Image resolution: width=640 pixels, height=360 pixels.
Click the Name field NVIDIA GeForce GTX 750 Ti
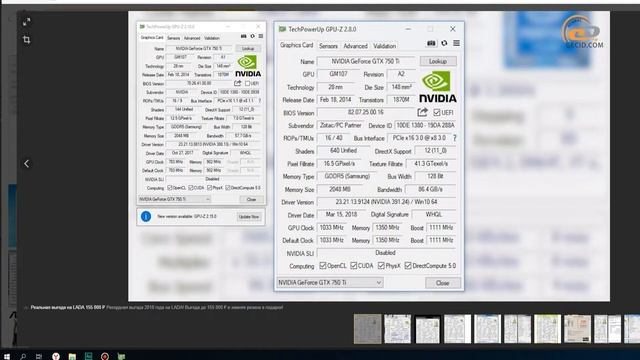pos(366,61)
